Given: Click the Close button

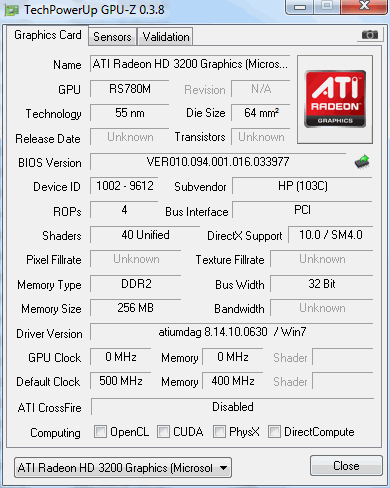Looking at the screenshot, I should pyautogui.click(x=346, y=466).
